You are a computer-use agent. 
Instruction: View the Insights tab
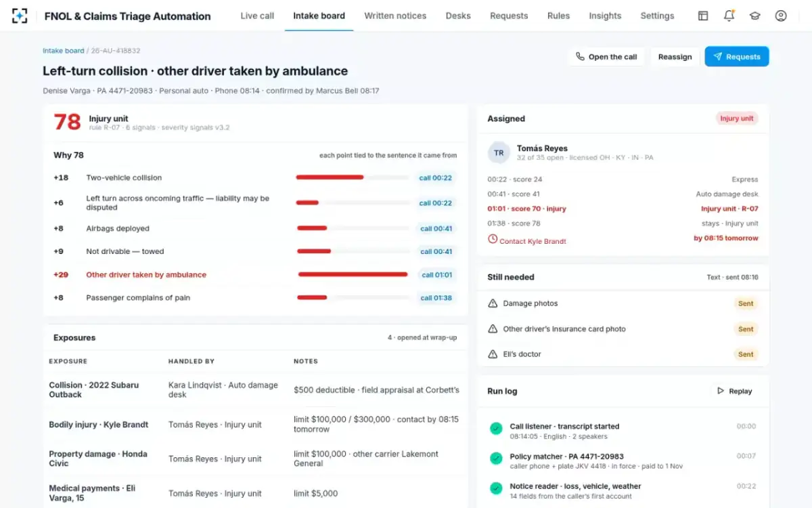point(605,16)
